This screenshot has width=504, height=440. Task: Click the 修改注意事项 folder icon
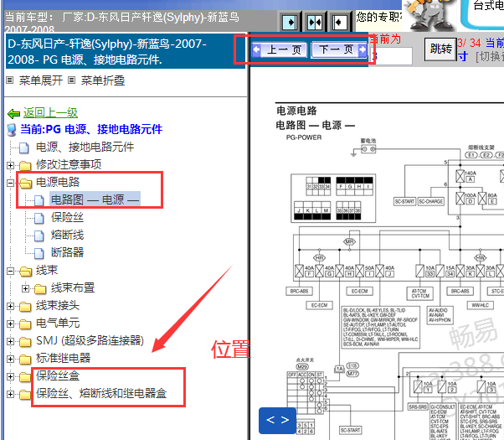tap(25, 166)
